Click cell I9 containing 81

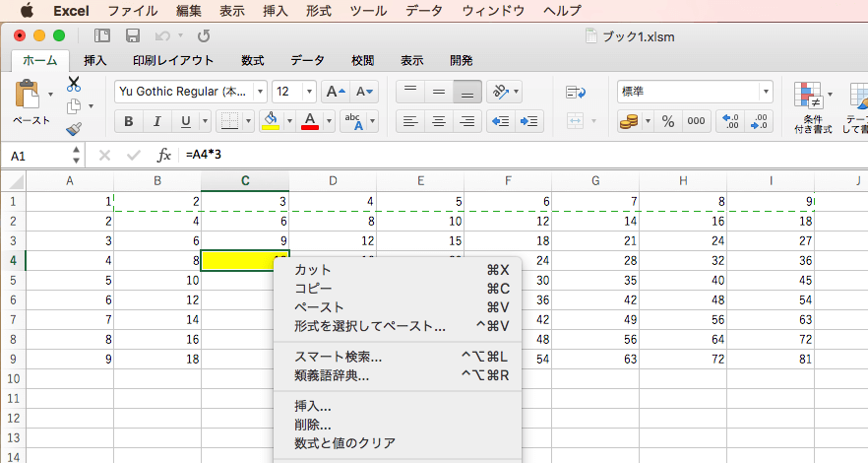tap(771, 359)
